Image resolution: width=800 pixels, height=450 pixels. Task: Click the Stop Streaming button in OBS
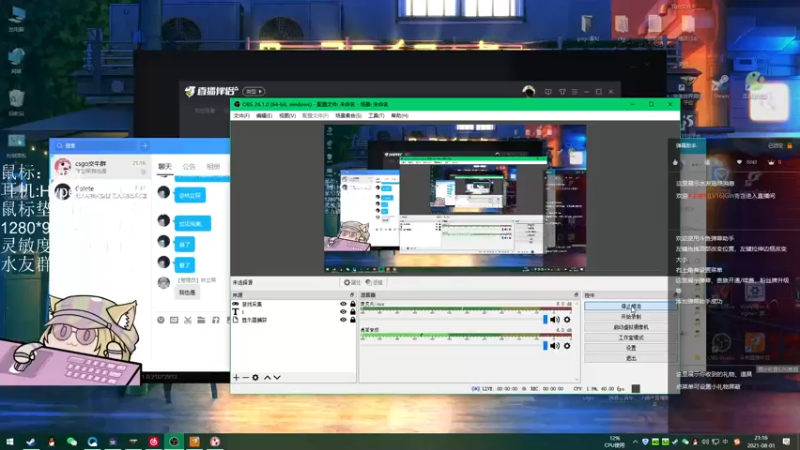point(631,306)
